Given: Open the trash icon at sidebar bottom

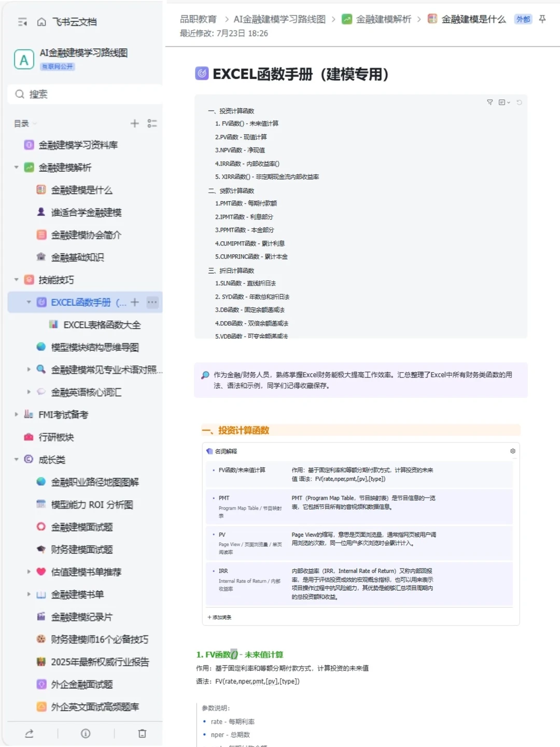Looking at the screenshot, I should (142, 734).
